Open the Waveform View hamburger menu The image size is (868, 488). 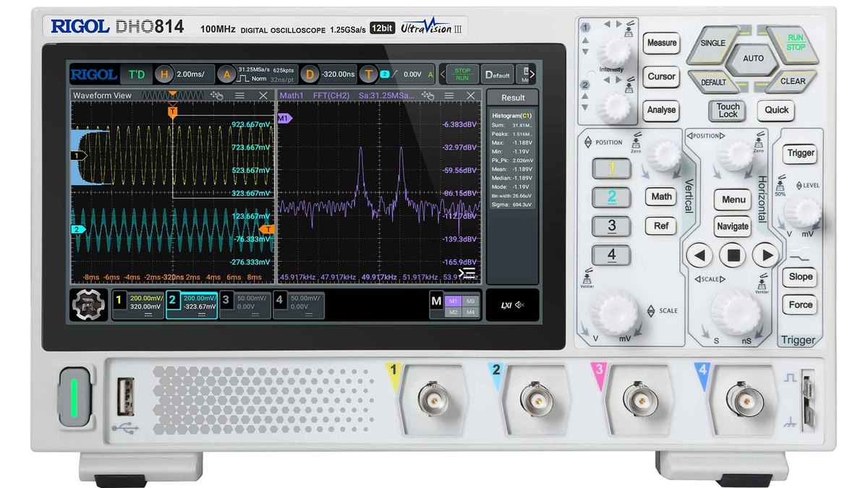point(240,95)
